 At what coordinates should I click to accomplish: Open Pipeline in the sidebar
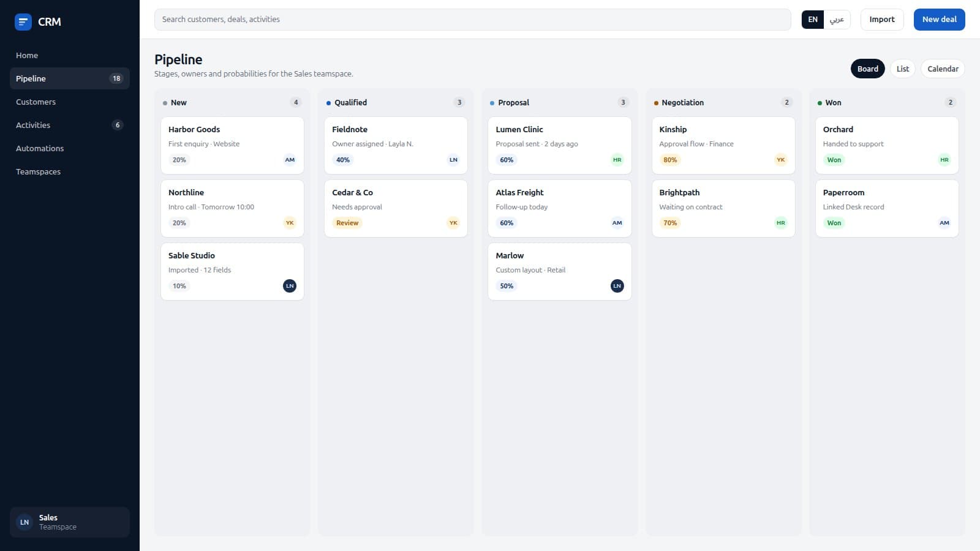pos(70,78)
